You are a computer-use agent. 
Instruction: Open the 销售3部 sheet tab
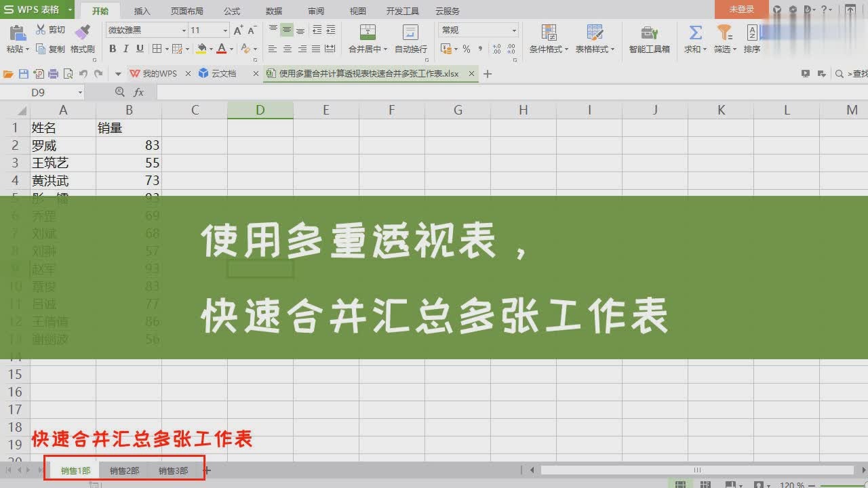(173, 470)
